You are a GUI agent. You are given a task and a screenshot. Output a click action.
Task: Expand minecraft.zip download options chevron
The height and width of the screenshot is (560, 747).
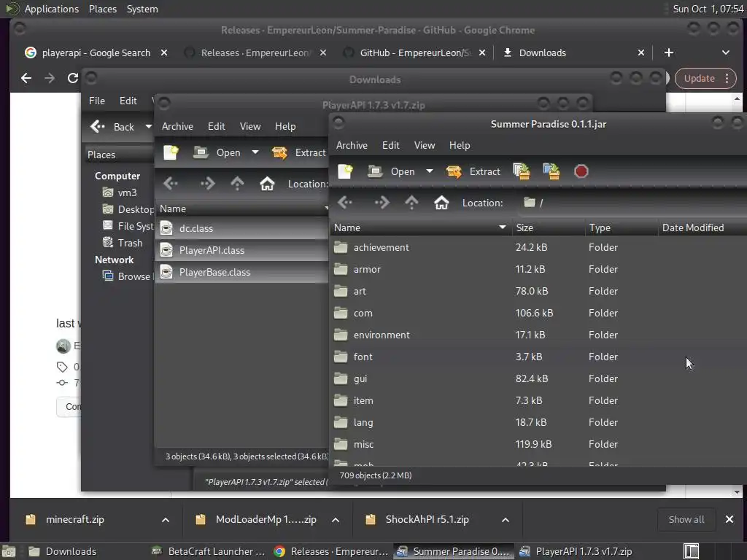click(x=166, y=520)
